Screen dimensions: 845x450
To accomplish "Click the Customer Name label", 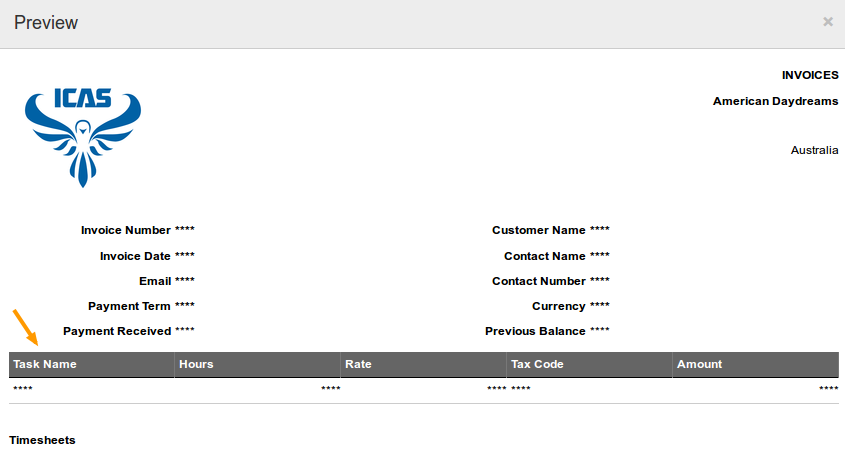I will coord(538,230).
